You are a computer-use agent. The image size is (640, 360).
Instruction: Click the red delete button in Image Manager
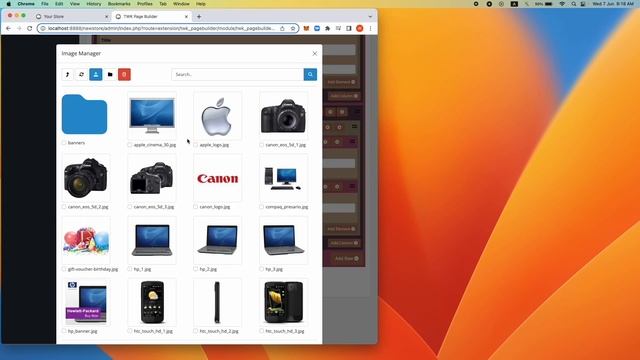coord(124,74)
